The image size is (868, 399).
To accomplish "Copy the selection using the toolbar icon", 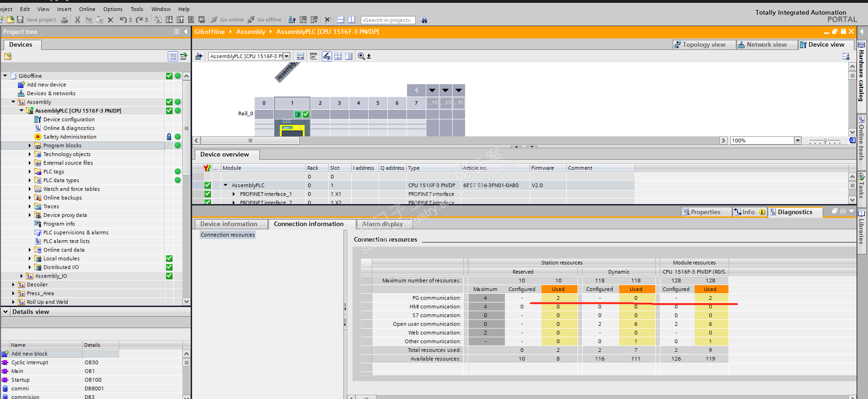I will pyautogui.click(x=88, y=20).
